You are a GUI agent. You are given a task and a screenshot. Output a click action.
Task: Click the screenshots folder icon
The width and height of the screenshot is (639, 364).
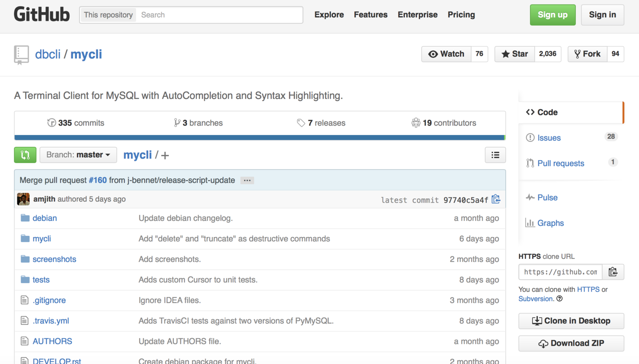pyautogui.click(x=25, y=259)
